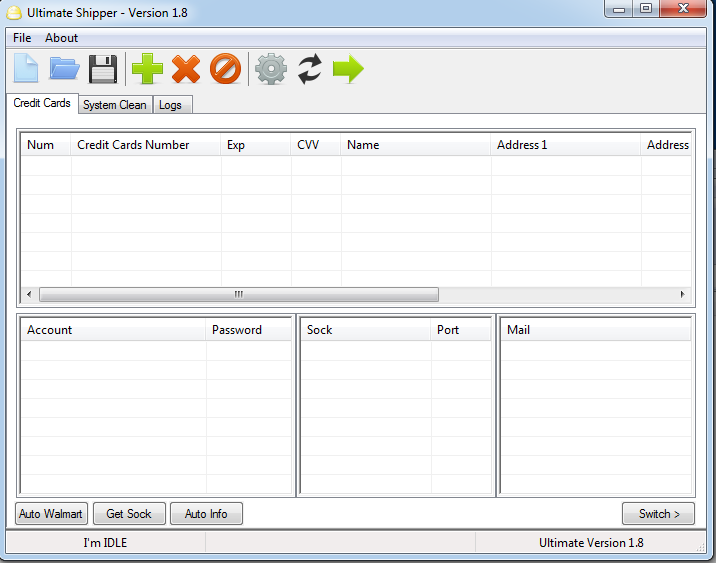Click the orange prohibited circle icon
716x563 pixels.
pyautogui.click(x=226, y=69)
